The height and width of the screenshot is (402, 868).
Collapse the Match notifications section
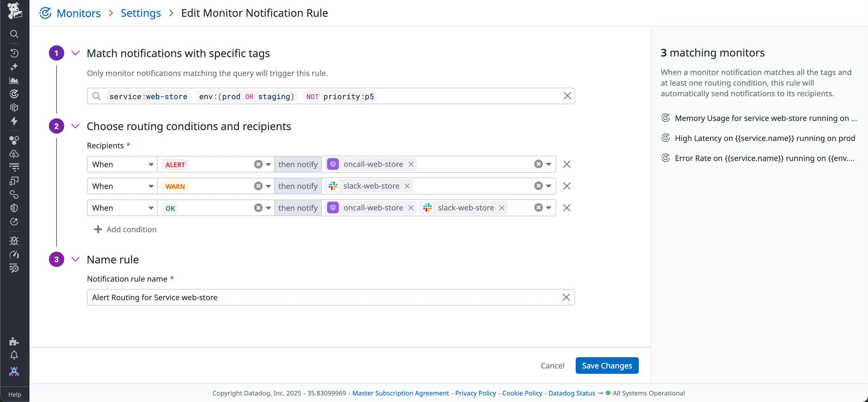(x=75, y=53)
